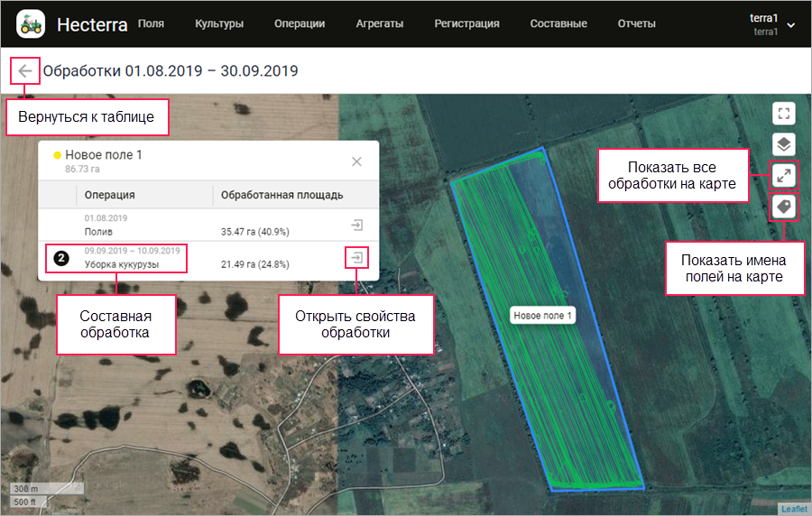812x516 pixels.
Task: Open the Leaflet attribution link
Action: [794, 509]
